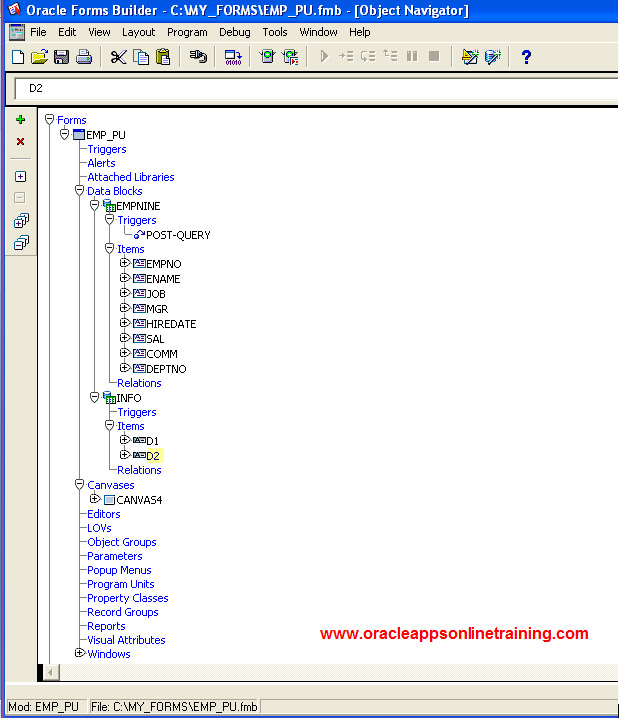Click the New form toolbar icon
Image resolution: width=619 pixels, height=723 pixels.
point(17,57)
